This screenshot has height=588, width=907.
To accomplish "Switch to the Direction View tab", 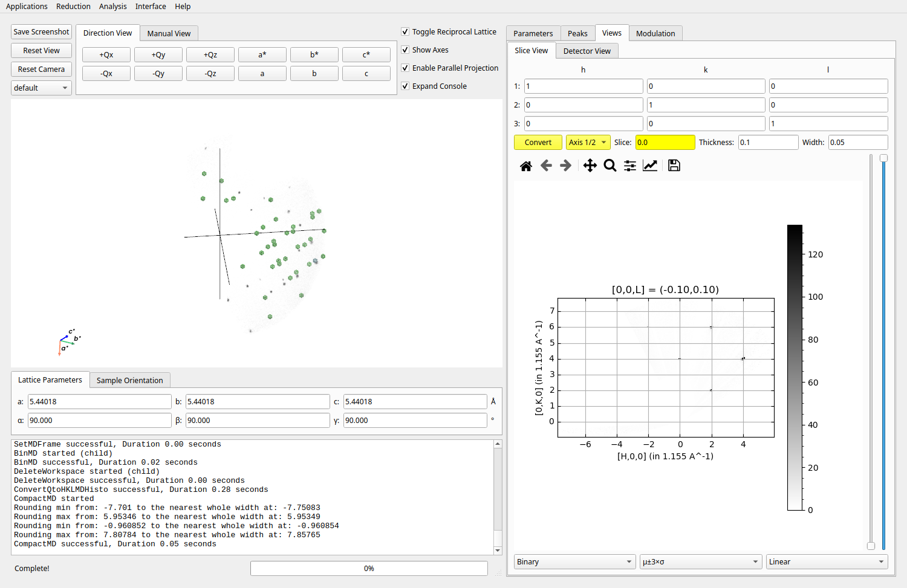I will click(108, 33).
